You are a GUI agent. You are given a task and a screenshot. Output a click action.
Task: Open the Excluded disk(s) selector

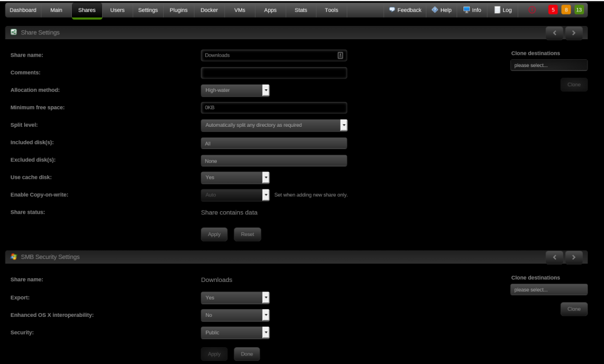(274, 161)
